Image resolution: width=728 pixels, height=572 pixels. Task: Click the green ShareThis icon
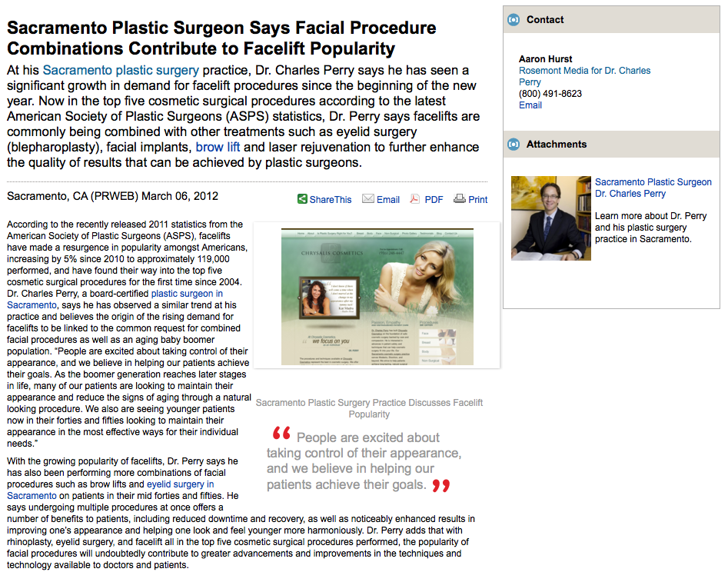(x=302, y=199)
